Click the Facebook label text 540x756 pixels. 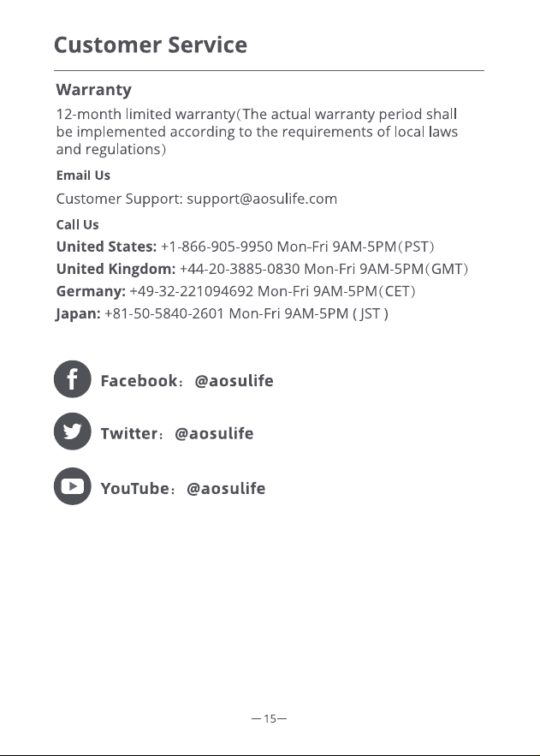pos(139,381)
